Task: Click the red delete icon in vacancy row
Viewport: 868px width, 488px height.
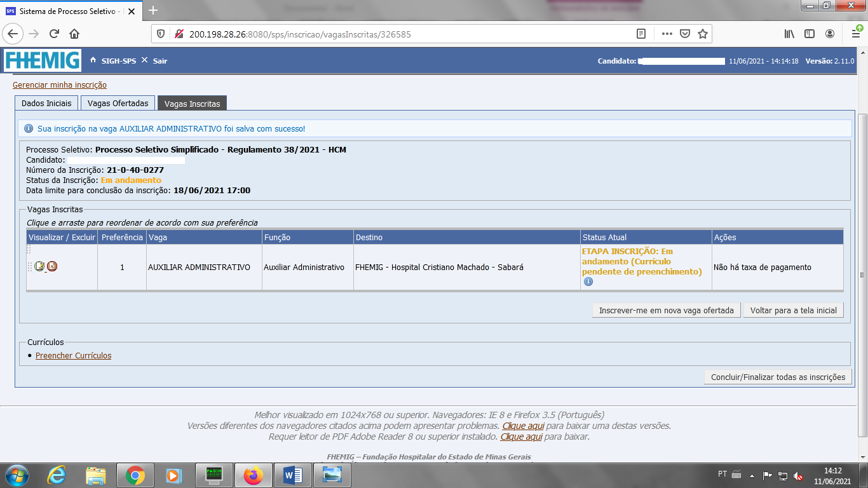Action: click(x=52, y=267)
